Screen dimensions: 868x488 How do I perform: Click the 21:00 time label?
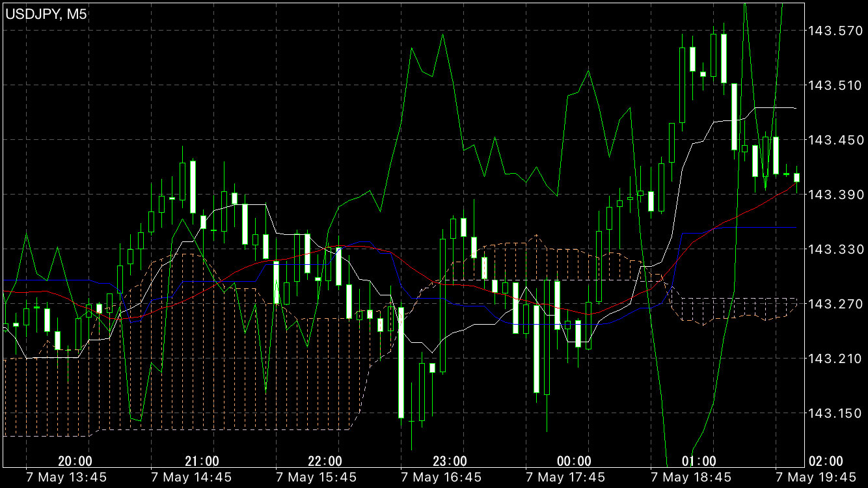[x=202, y=461]
